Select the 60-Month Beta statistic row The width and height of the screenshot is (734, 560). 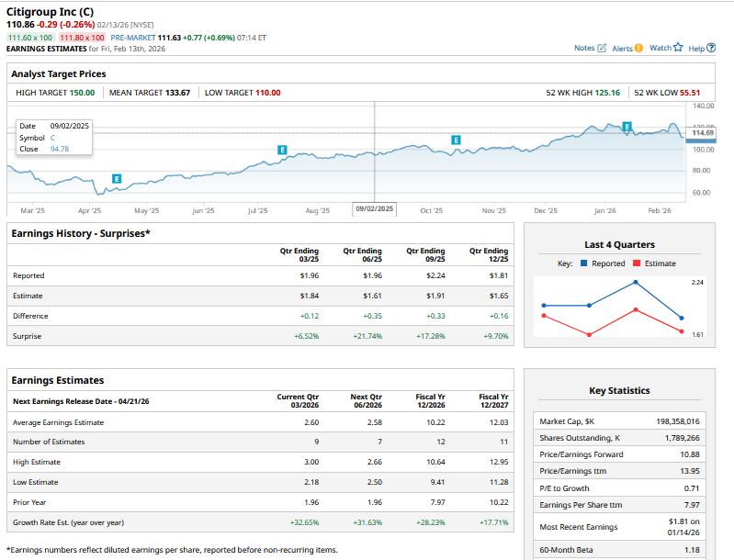[619, 550]
